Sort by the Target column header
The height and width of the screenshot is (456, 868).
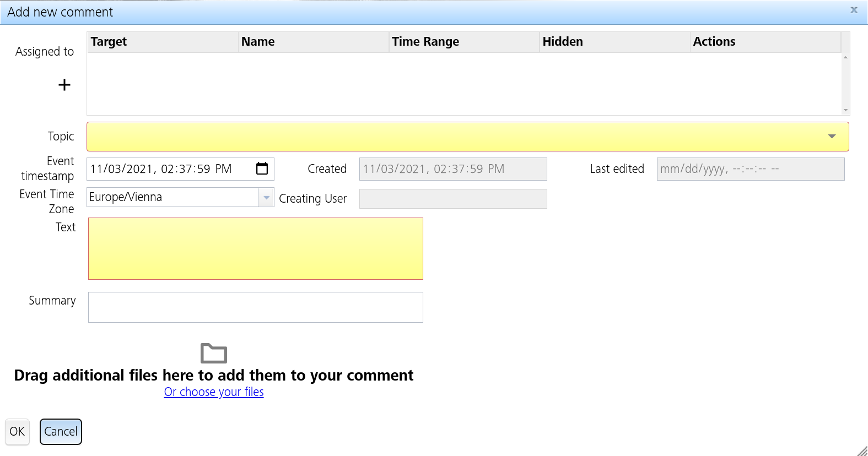coord(163,42)
